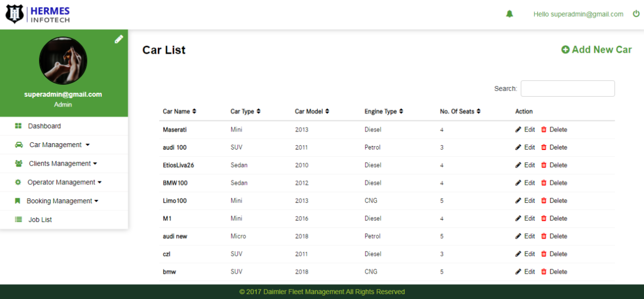Click the Edit link for bmw row

point(529,271)
